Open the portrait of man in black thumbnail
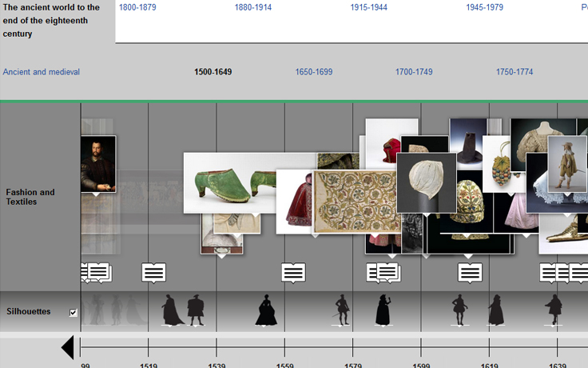The height and width of the screenshot is (368, 588). [x=97, y=164]
